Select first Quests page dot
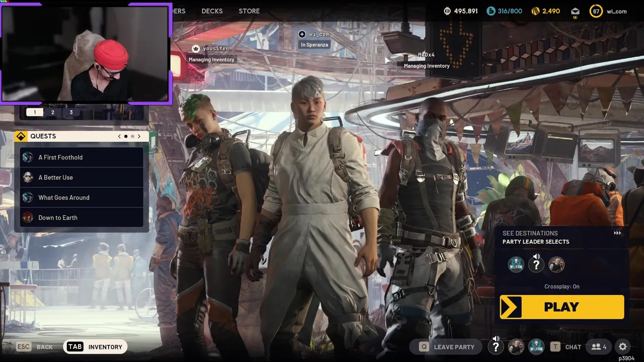 pos(126,136)
